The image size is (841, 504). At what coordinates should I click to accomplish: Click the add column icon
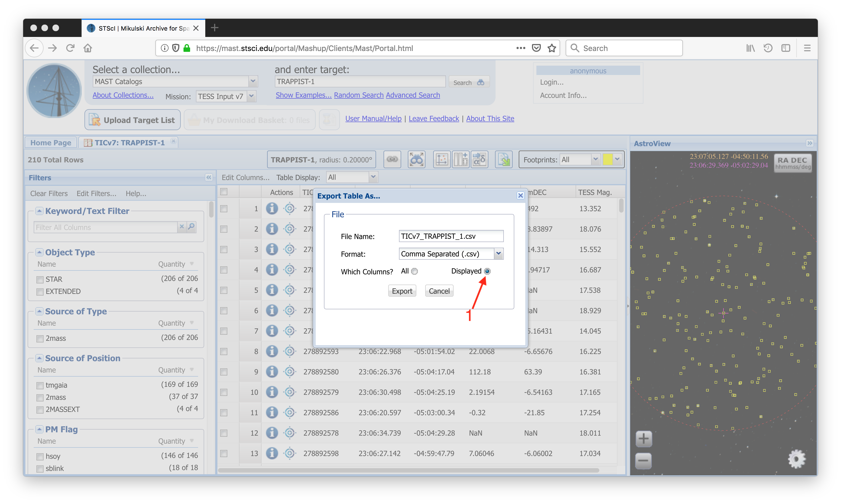[461, 159]
